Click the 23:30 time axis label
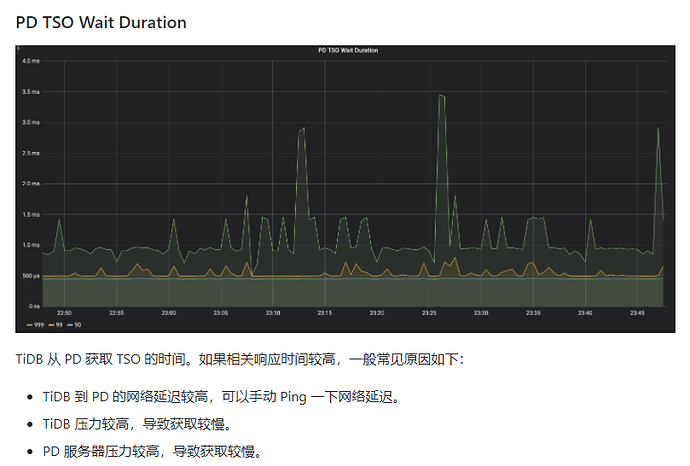 point(481,313)
